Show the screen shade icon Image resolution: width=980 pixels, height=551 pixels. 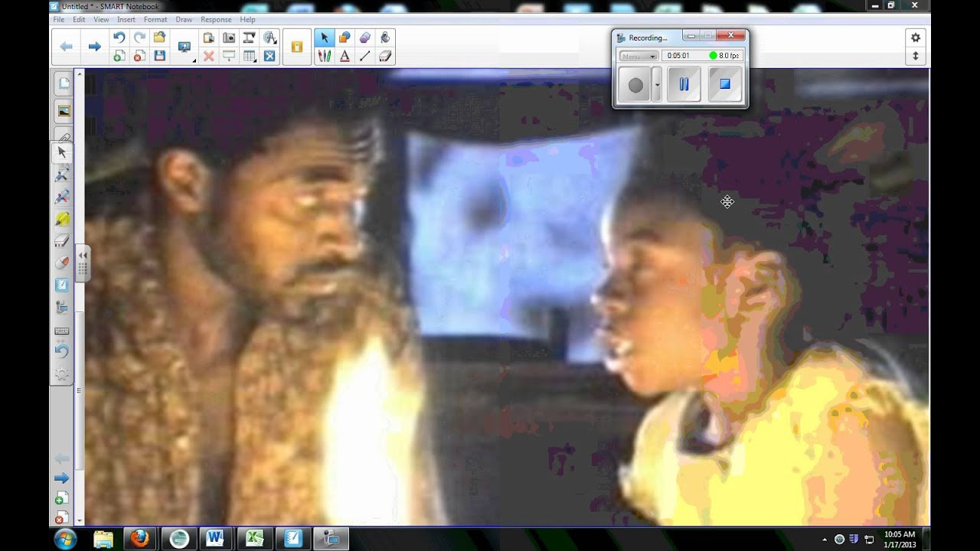pyautogui.click(x=229, y=56)
